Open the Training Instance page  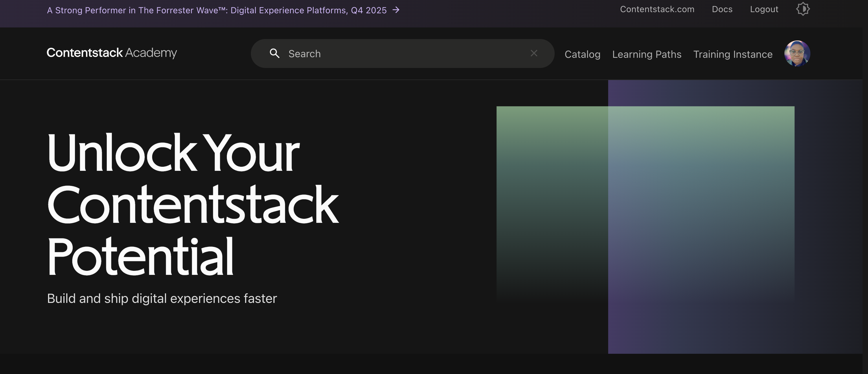tap(733, 54)
